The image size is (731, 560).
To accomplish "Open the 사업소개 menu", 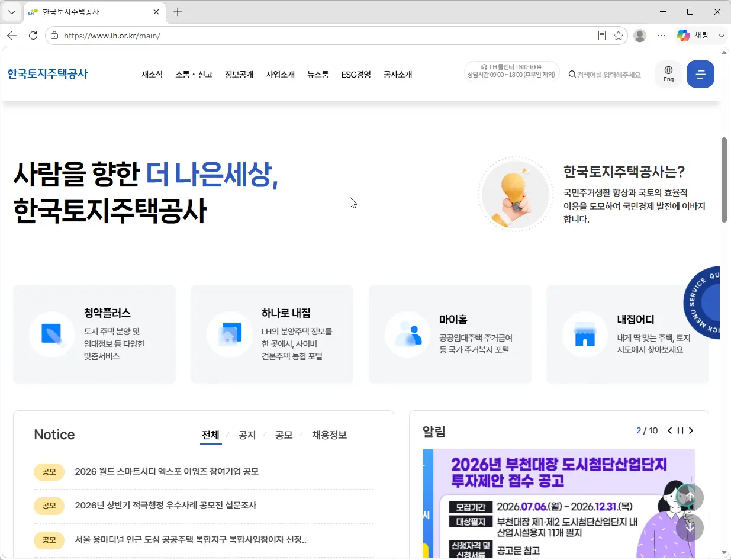I will coord(281,75).
